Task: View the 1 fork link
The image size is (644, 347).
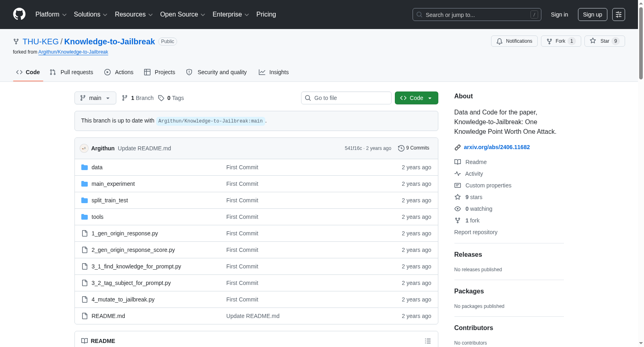Action: [467, 220]
